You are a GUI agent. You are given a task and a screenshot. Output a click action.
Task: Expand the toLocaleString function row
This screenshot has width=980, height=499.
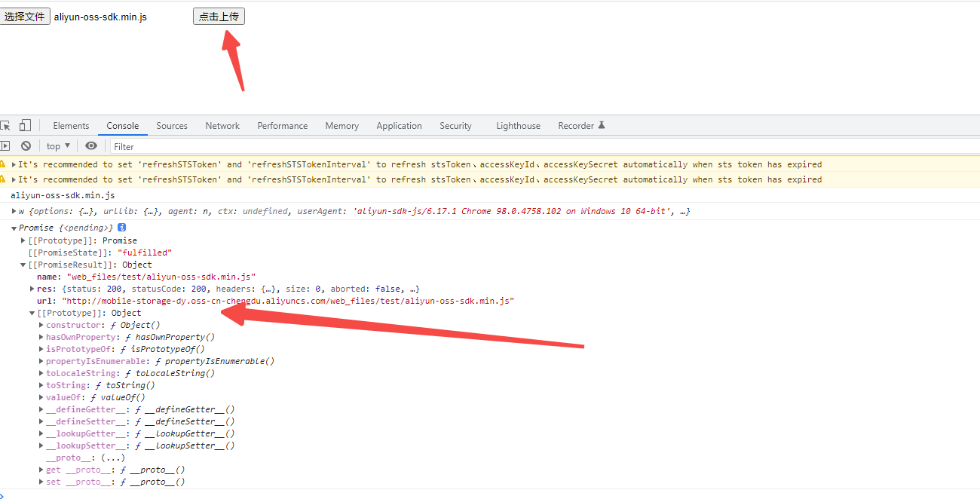pyautogui.click(x=41, y=373)
